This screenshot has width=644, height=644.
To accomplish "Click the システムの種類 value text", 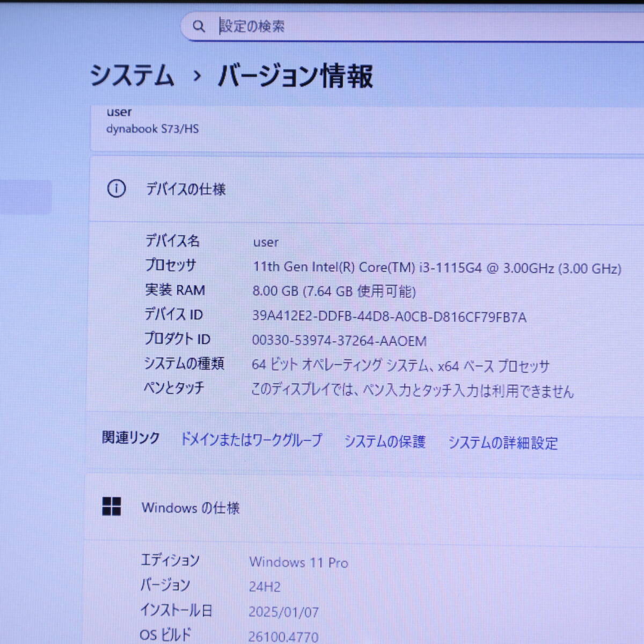I will pyautogui.click(x=400, y=365).
